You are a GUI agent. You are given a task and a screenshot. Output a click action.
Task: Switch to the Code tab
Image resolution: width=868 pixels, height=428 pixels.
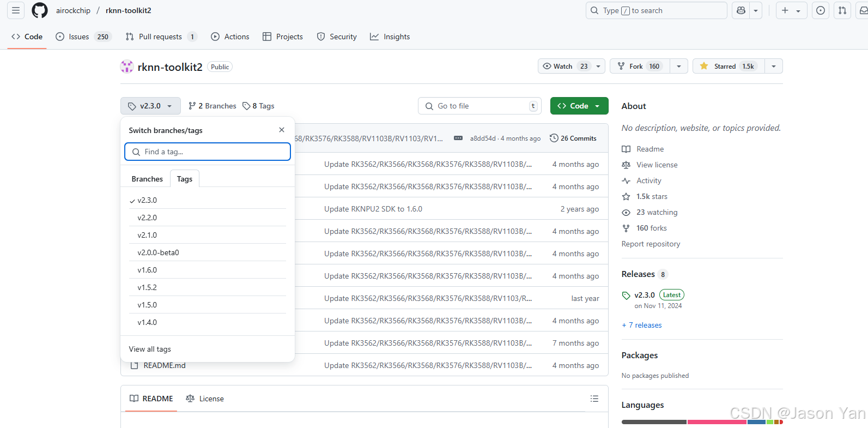point(27,37)
